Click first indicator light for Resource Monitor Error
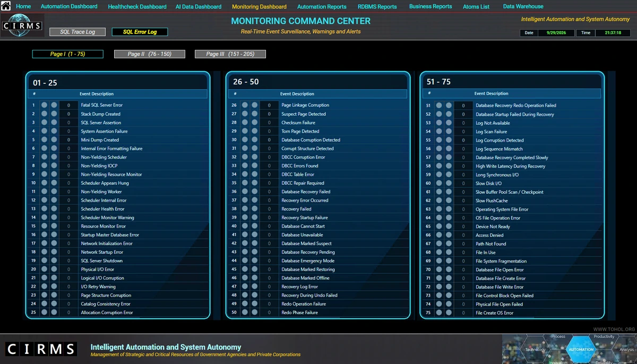Viewport: 637px width, 364px height. coord(44,226)
